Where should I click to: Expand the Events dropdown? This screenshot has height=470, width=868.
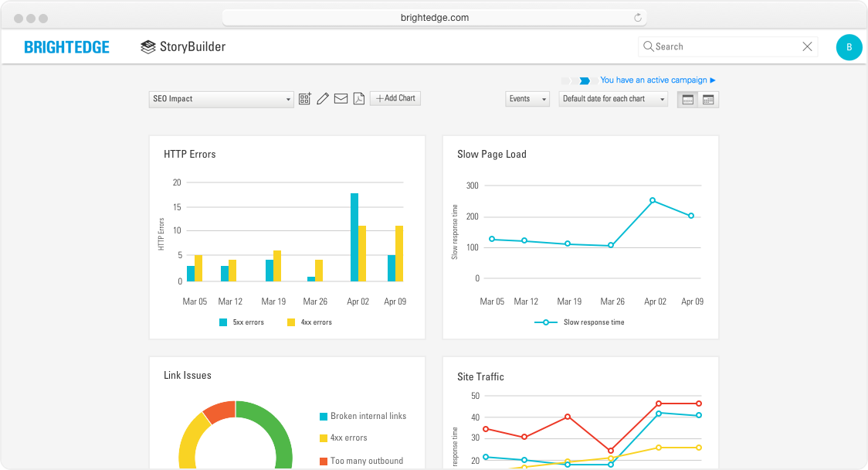(527, 99)
